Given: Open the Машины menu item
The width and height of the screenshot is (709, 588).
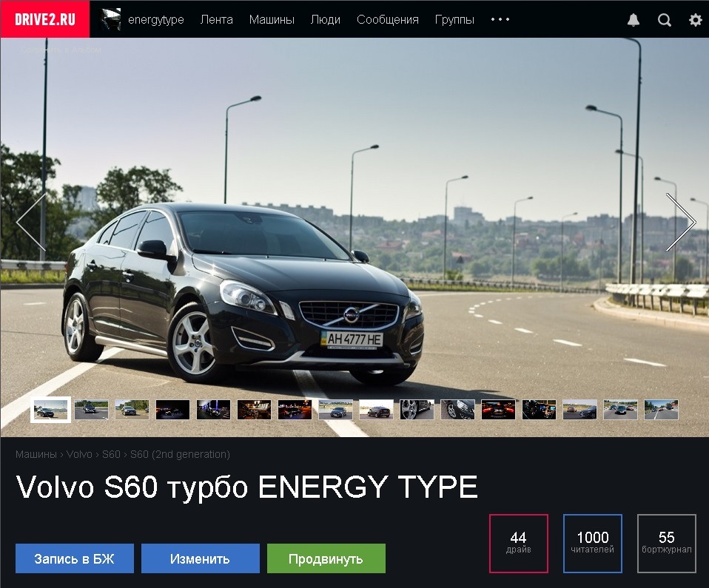Looking at the screenshot, I should pos(272,19).
